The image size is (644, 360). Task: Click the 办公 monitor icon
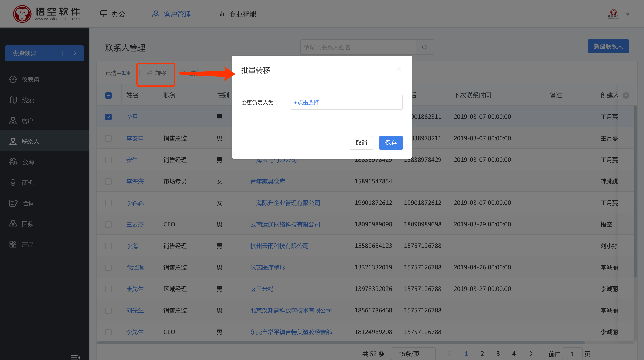(103, 14)
